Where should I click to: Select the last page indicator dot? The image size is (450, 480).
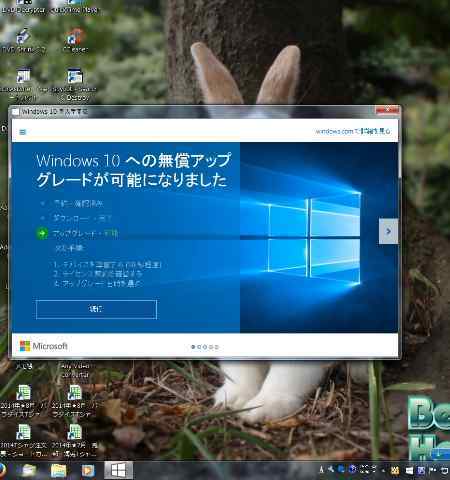point(217,347)
